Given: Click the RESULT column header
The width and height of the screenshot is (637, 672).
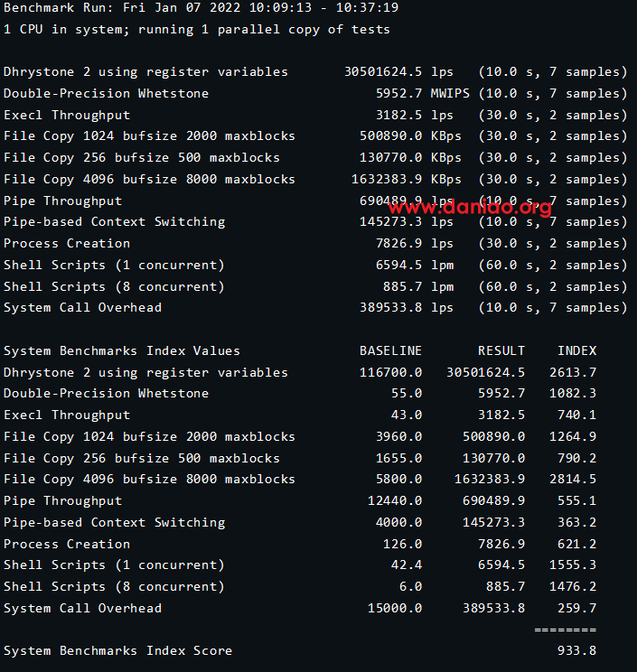Looking at the screenshot, I should coord(501,350).
